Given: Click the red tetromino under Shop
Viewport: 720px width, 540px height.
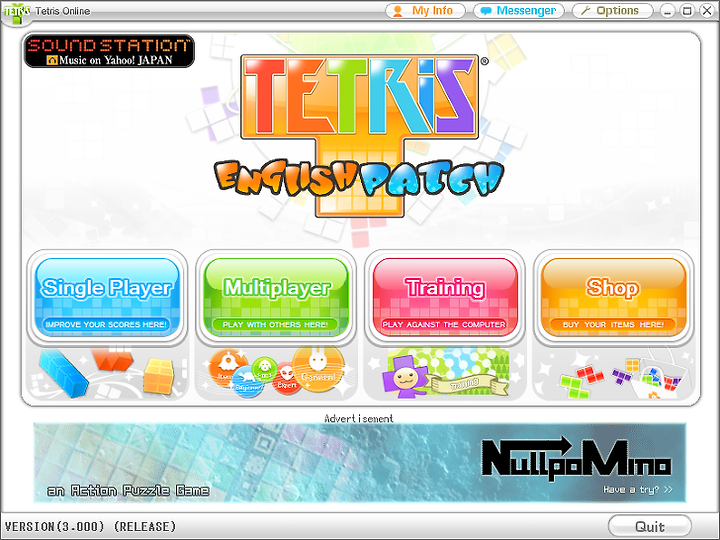Looking at the screenshot, I should (591, 374).
